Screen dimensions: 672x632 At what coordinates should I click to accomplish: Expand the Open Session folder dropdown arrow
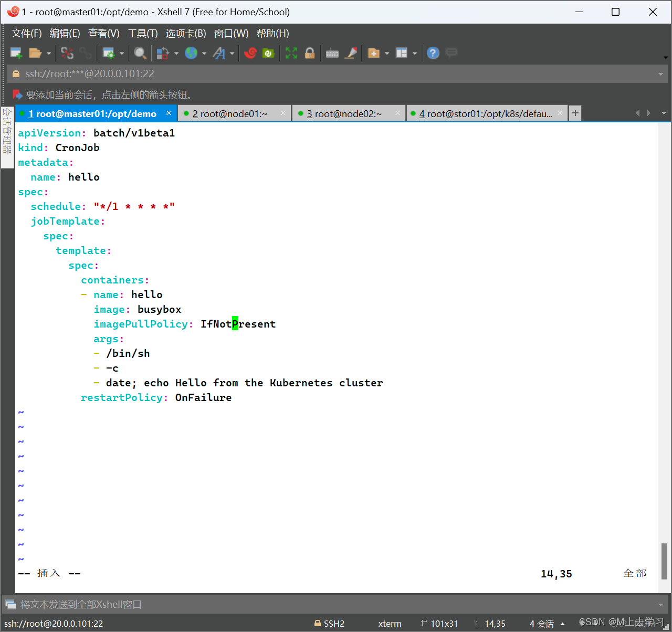[48, 54]
